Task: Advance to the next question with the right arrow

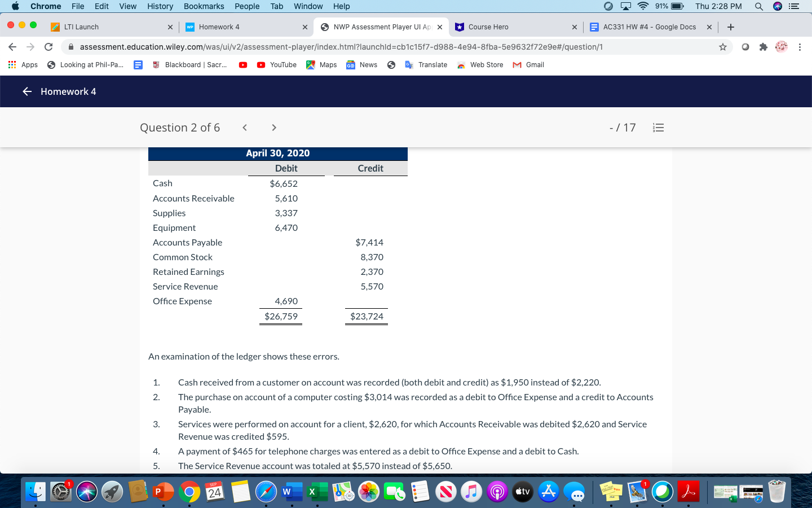Action: [273, 128]
